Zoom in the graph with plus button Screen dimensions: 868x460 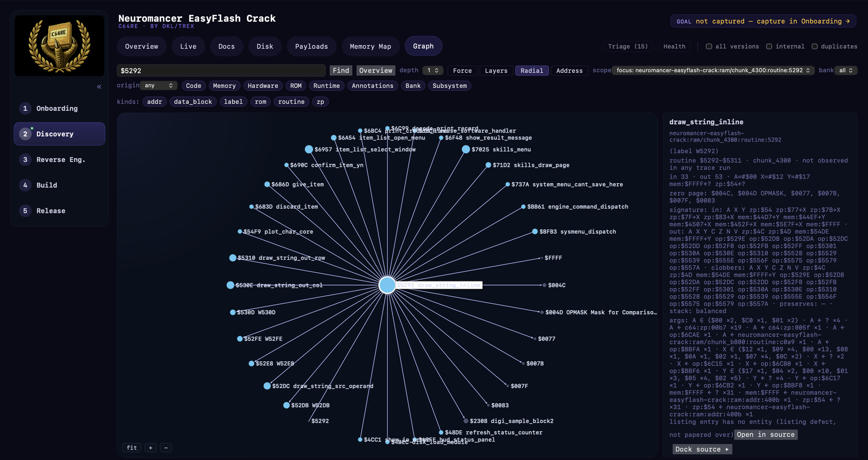click(x=151, y=448)
